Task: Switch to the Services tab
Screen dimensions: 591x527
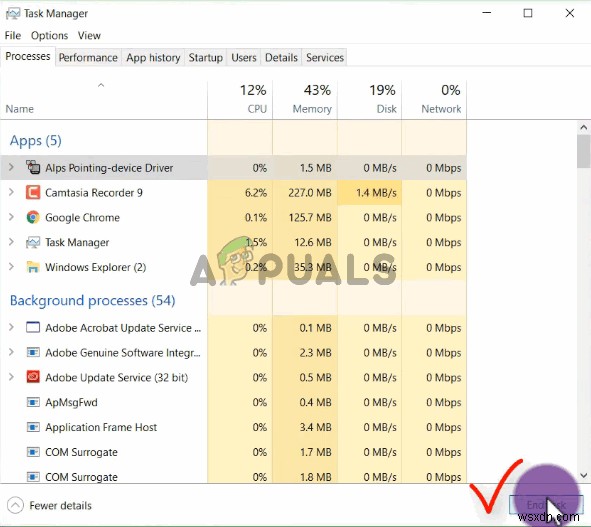Action: pos(325,58)
